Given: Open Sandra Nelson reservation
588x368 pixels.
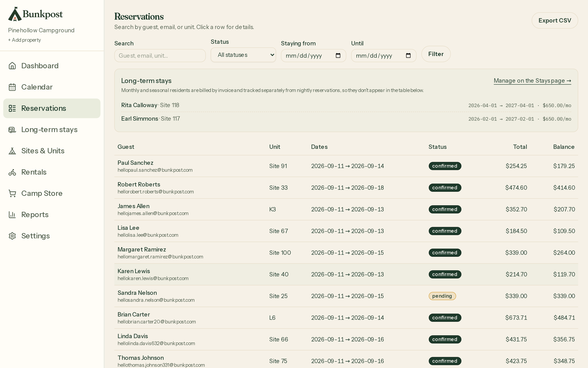Looking at the screenshot, I should (346, 296).
